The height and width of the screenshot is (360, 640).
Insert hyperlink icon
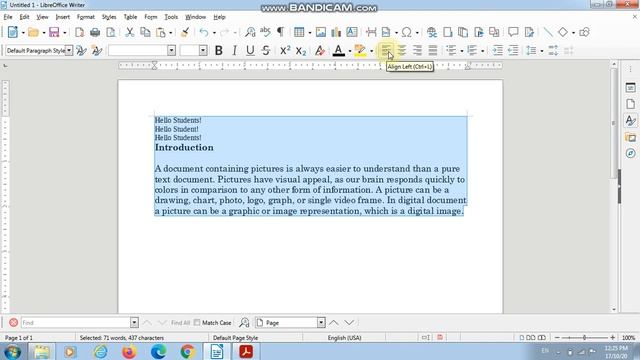point(432,32)
